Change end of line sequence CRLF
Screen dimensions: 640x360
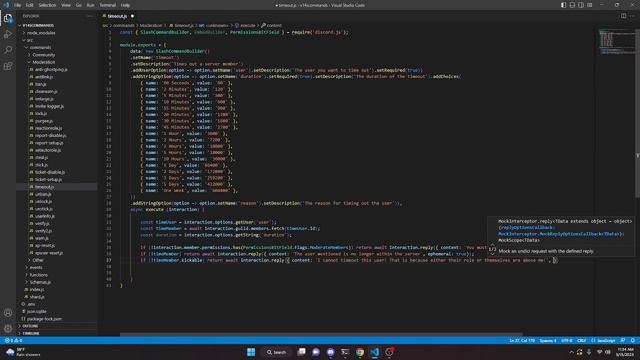582,340
